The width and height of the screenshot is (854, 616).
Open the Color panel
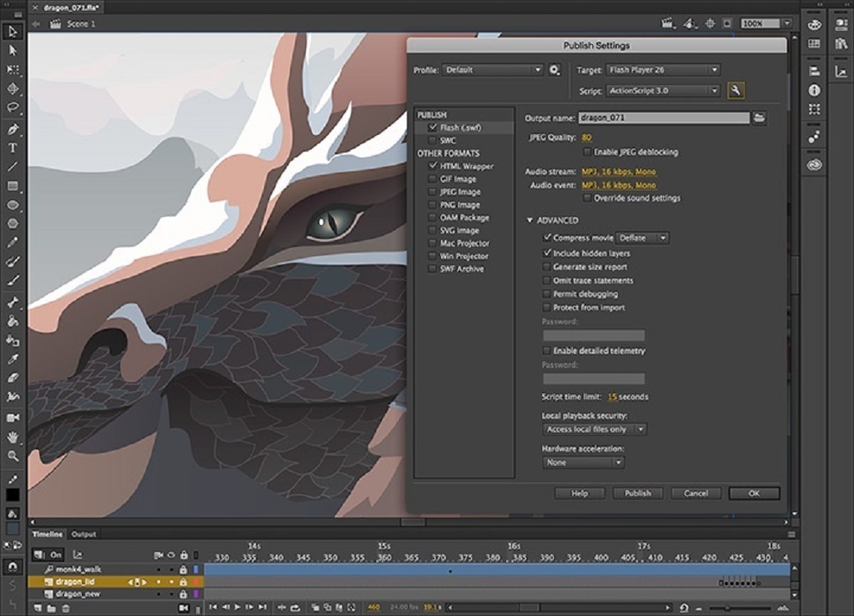[x=815, y=23]
